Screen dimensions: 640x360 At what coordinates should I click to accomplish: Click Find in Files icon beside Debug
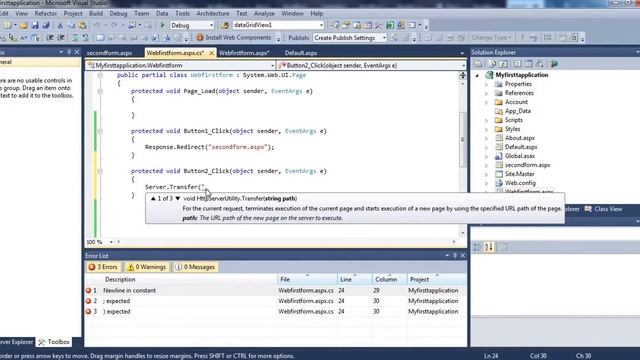(x=224, y=25)
